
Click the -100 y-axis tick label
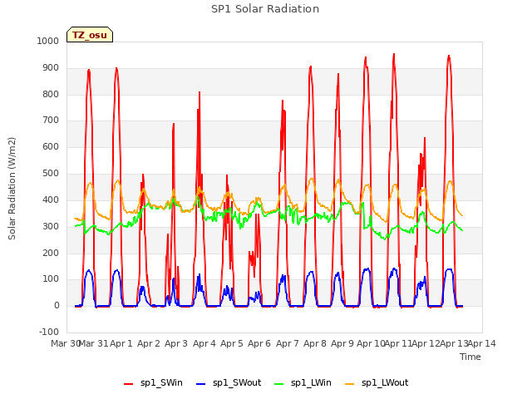tap(49, 332)
